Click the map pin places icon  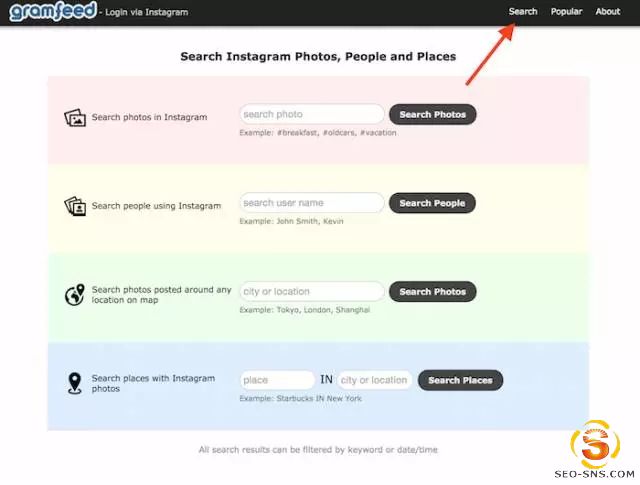point(74,383)
